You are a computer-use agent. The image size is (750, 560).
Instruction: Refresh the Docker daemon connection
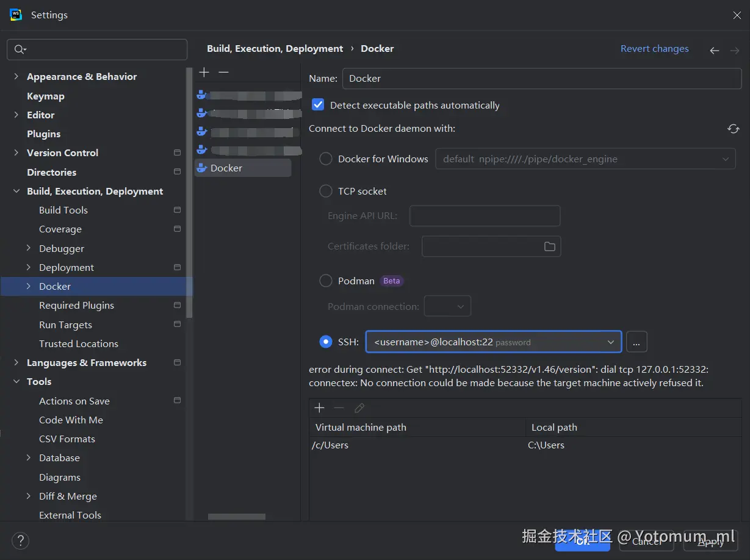(734, 129)
